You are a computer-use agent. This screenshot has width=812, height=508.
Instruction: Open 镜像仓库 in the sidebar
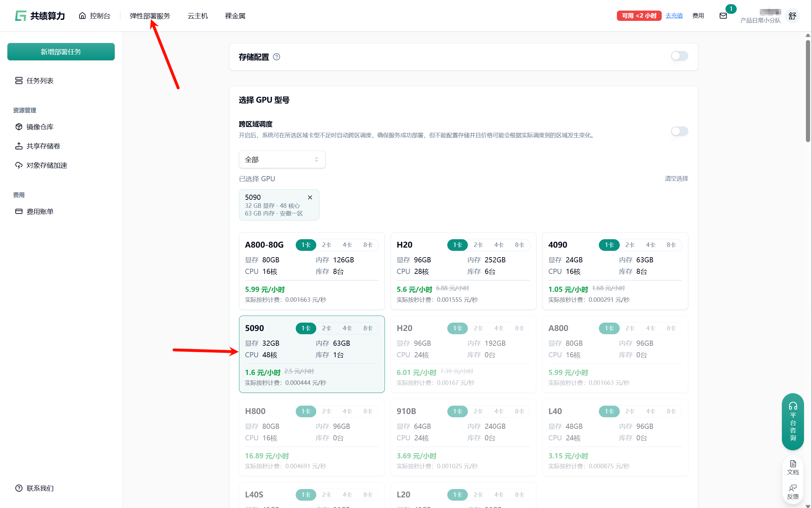click(40, 127)
